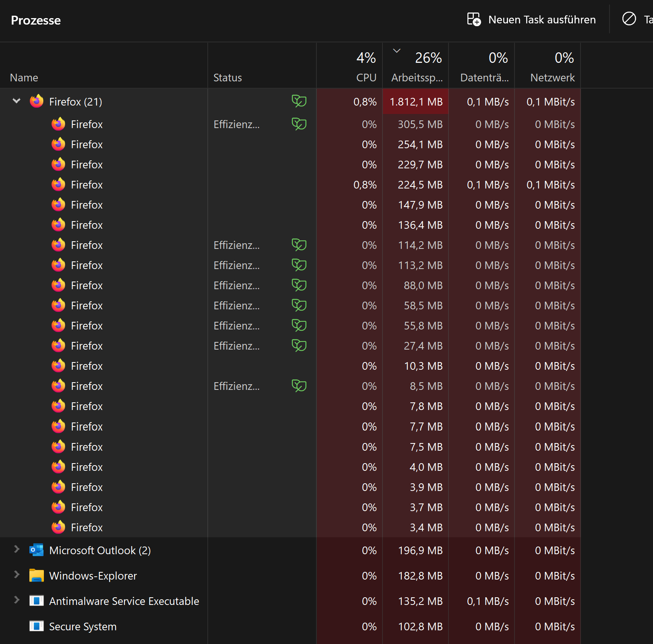Select Firefox process name using 7,5 MB
The image size is (653, 644).
click(87, 447)
